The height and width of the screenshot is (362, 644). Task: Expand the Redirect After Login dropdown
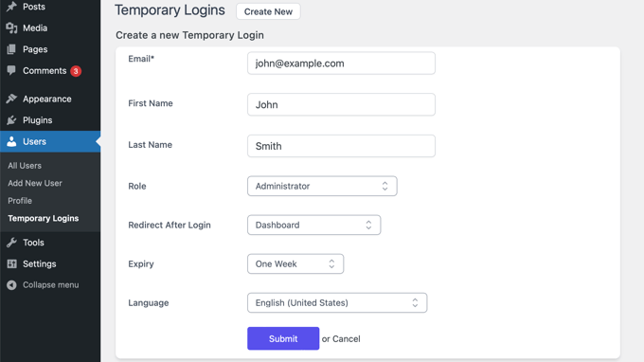[313, 225]
